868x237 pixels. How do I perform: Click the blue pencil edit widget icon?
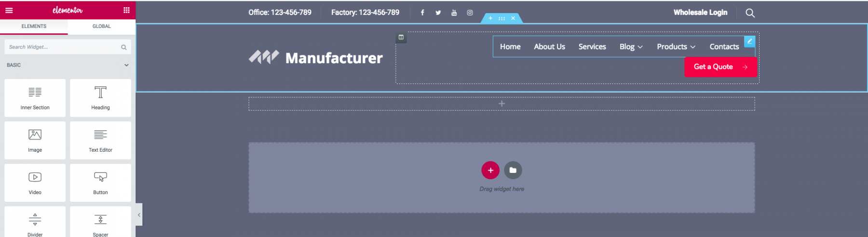[749, 41]
